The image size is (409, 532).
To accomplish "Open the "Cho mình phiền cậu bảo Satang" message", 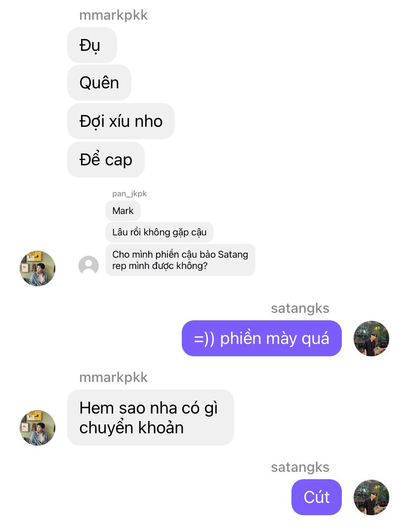I will click(x=180, y=260).
